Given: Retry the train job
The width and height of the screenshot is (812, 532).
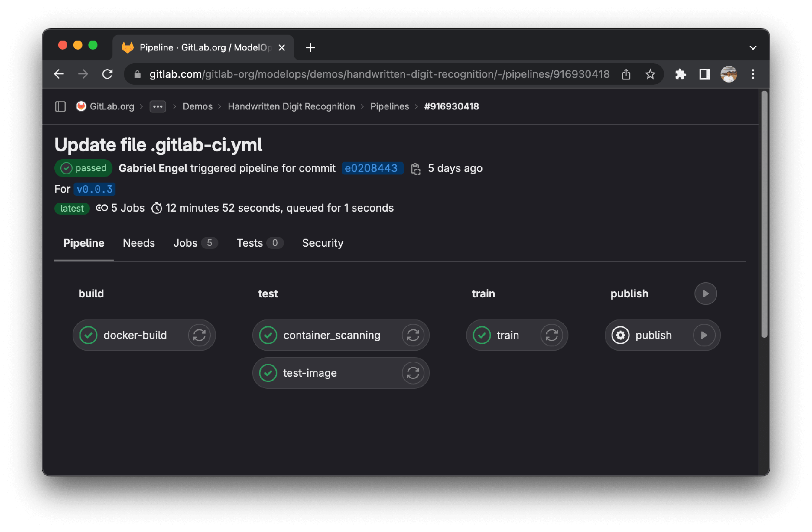Looking at the screenshot, I should (551, 335).
